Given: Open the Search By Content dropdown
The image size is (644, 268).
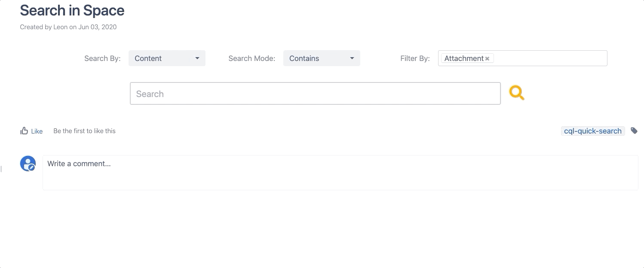Looking at the screenshot, I should 166,58.
